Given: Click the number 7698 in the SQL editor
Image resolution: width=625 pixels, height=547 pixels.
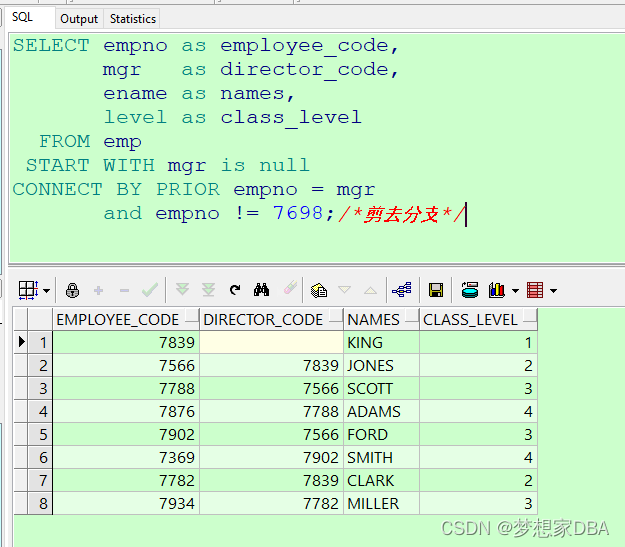Looking at the screenshot, I should click(298, 213).
